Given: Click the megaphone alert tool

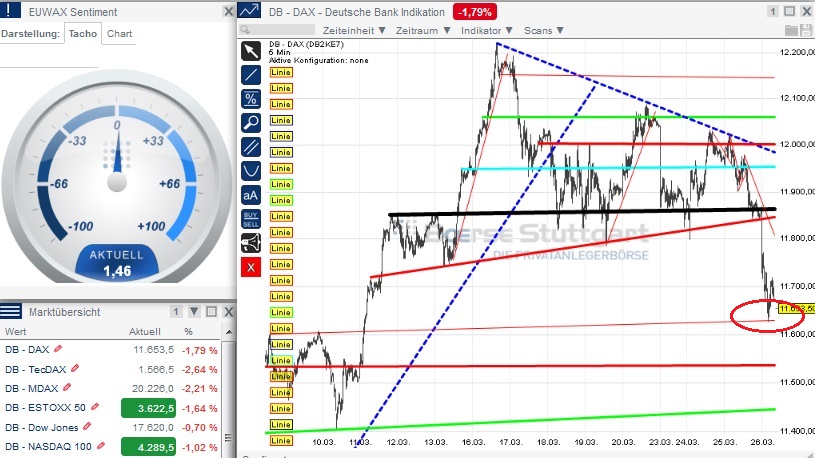Looking at the screenshot, I should click(x=251, y=243).
